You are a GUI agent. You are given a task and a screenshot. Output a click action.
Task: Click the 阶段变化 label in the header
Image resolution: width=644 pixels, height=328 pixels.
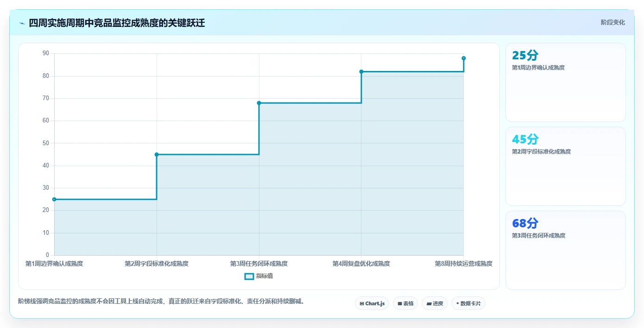tap(612, 22)
